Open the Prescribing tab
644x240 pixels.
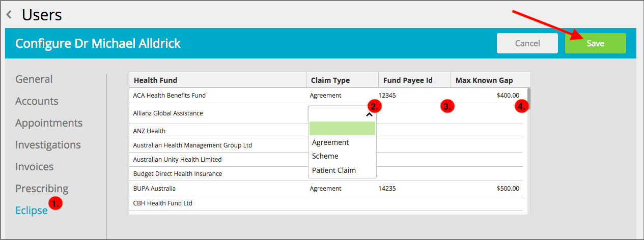42,189
